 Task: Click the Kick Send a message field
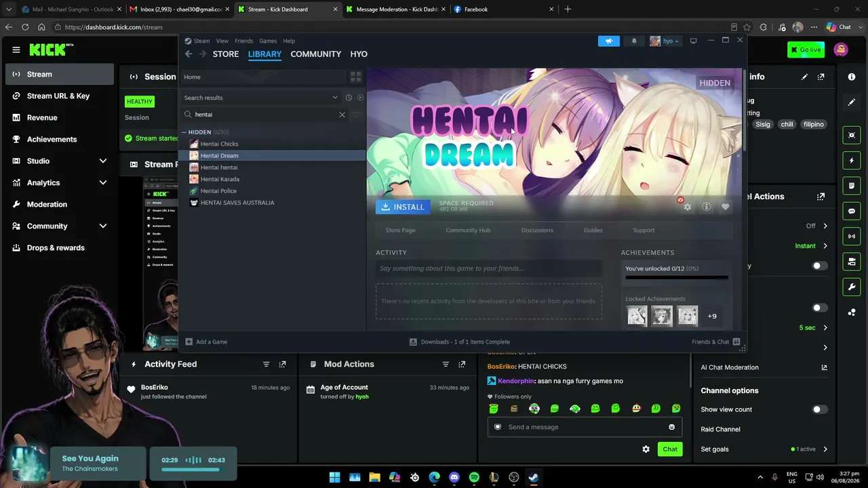click(x=585, y=427)
